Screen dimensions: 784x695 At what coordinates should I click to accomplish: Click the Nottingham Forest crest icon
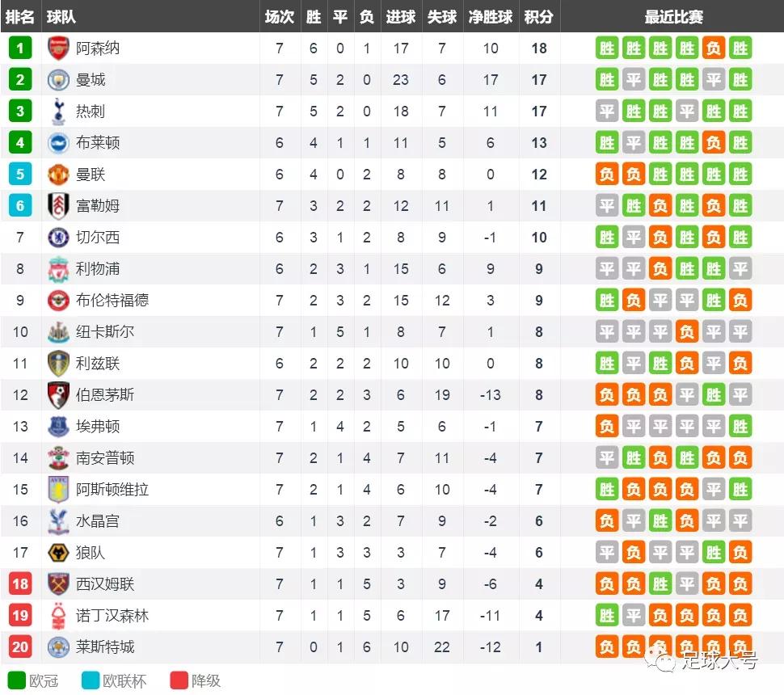(x=59, y=616)
